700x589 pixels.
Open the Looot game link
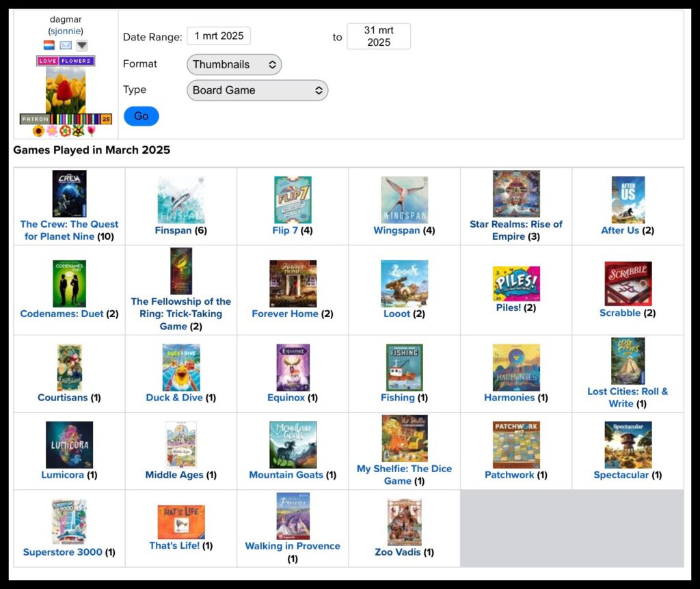coord(396,314)
